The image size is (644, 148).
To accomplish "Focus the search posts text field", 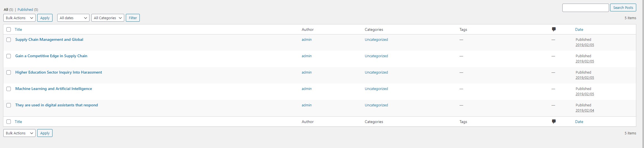I will pos(585,8).
